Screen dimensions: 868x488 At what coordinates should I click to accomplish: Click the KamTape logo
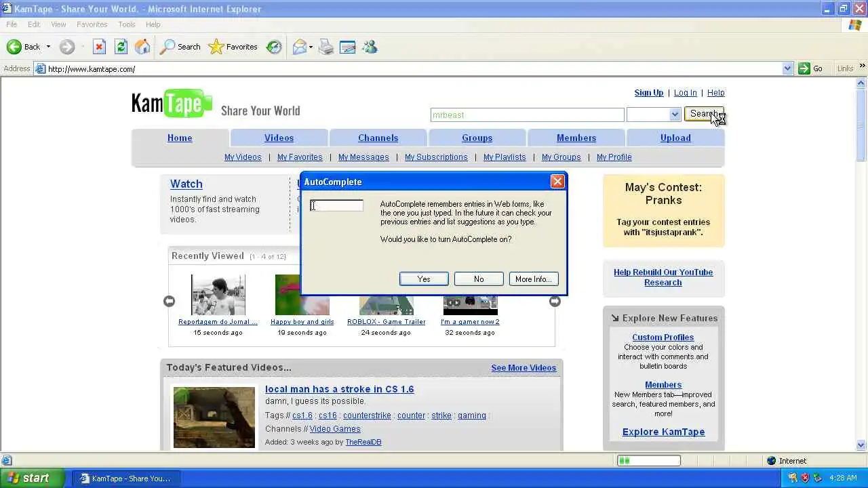coord(172,103)
